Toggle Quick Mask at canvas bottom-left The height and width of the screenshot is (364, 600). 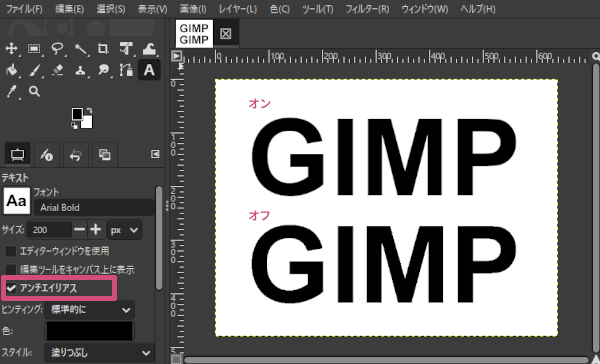tap(176, 359)
